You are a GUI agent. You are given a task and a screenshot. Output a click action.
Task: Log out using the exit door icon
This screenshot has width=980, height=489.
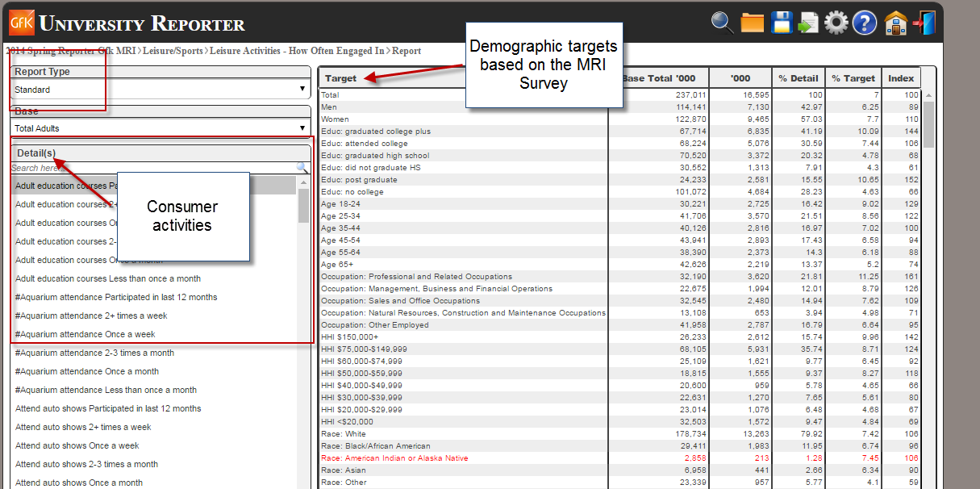pos(925,23)
